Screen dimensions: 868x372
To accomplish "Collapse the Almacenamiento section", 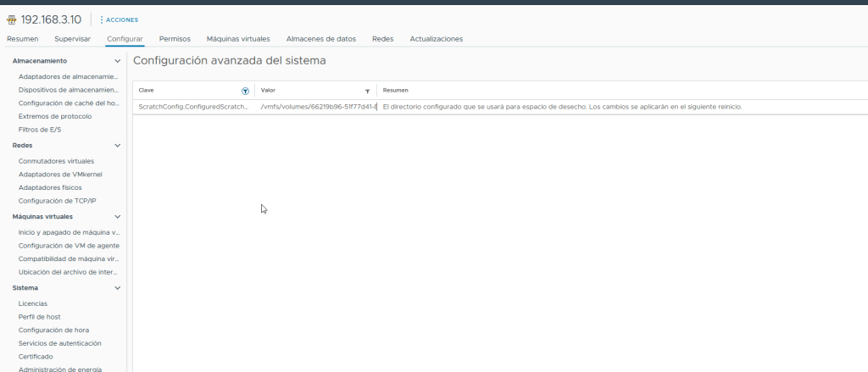I will pos(117,61).
